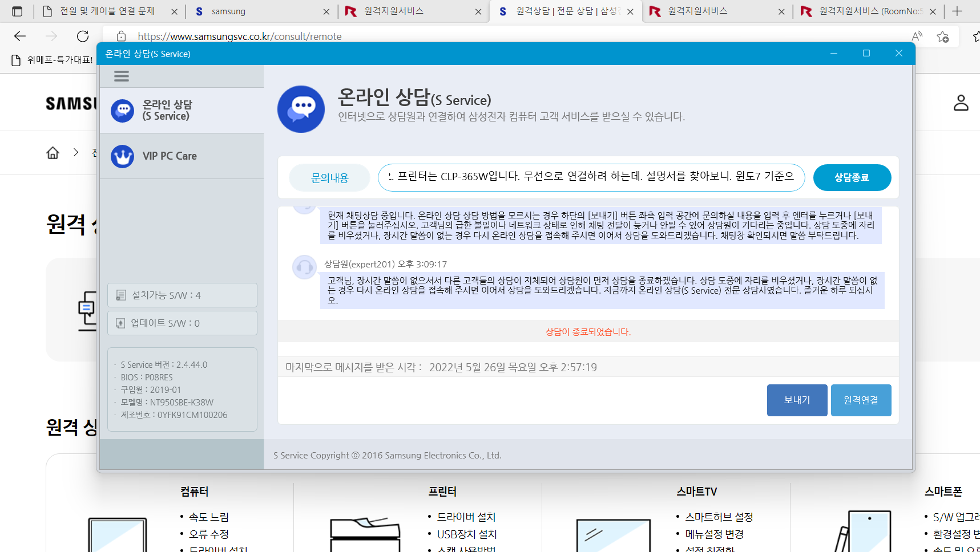Viewport: 980px width, 552px height.
Task: Click 구입월 : 2019-01 text
Action: pos(151,390)
